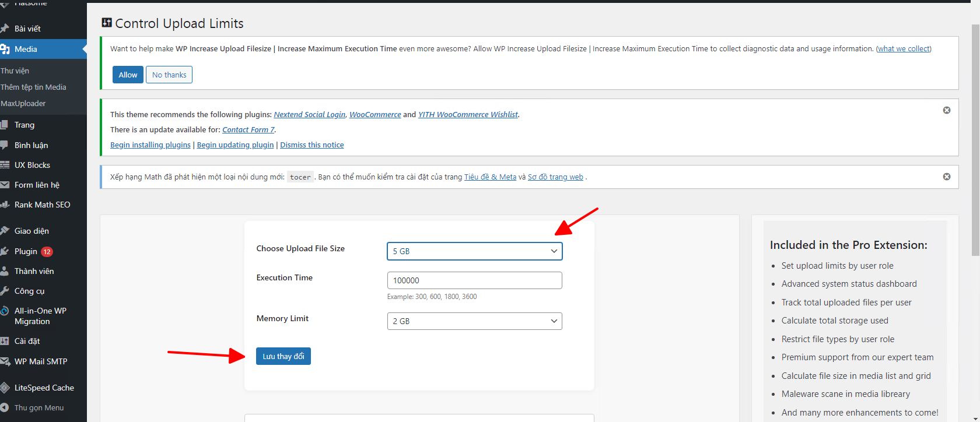Open the MaxUploader submenu item
This screenshot has height=422, width=980.
coord(23,103)
